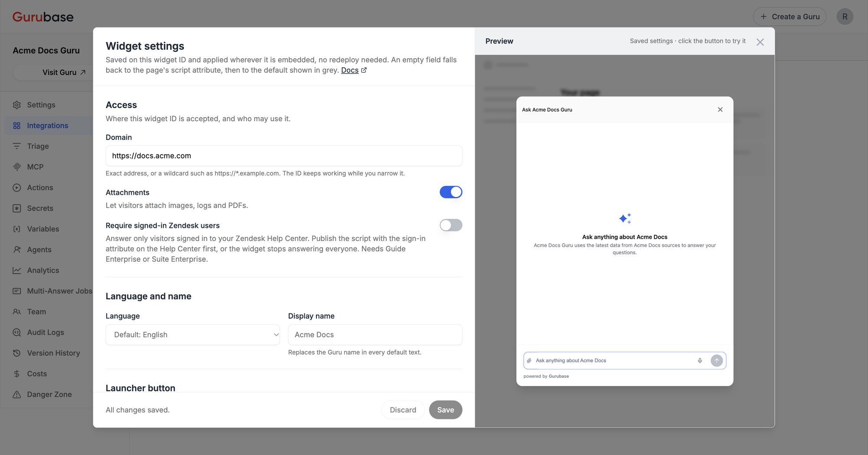Open the Language dropdown
This screenshot has width=868, height=455.
193,335
